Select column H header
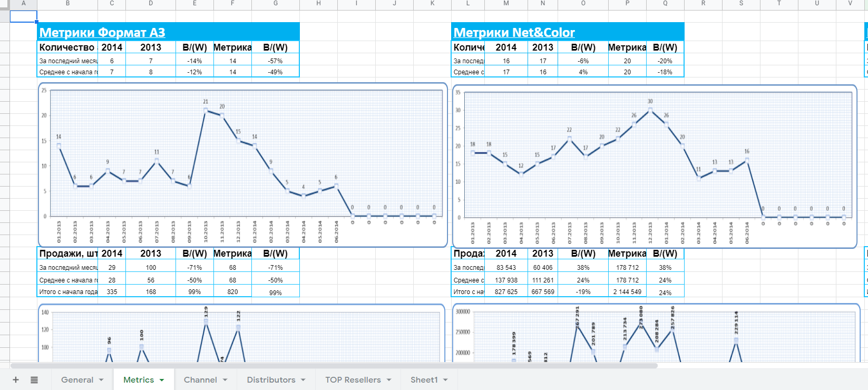Viewport: 868px width, 390px height. click(318, 4)
